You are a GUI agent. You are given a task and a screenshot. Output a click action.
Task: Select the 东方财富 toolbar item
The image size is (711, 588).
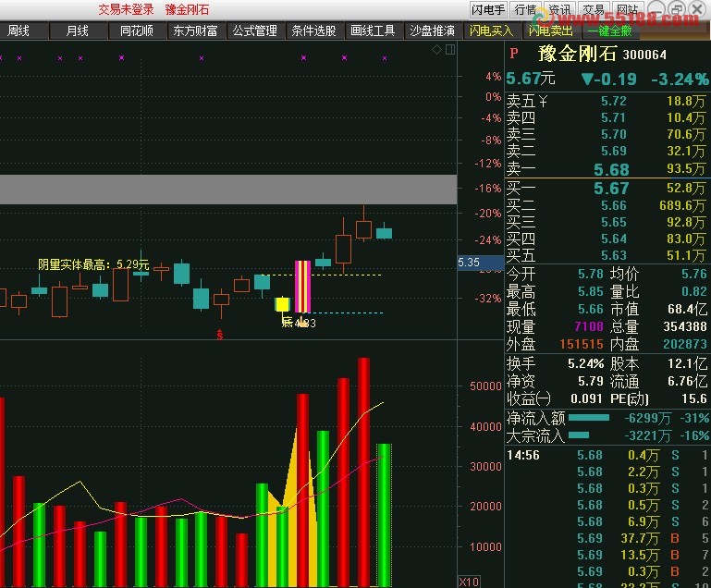point(195,31)
